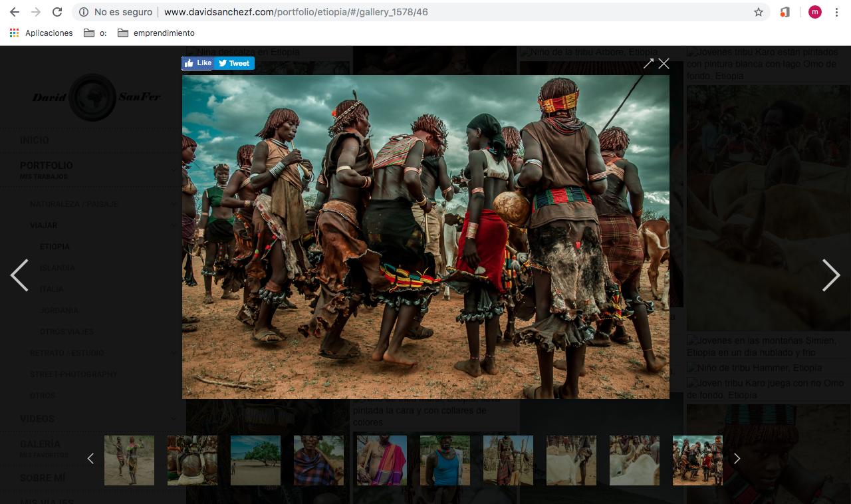Click the orange extension icon

(x=785, y=12)
